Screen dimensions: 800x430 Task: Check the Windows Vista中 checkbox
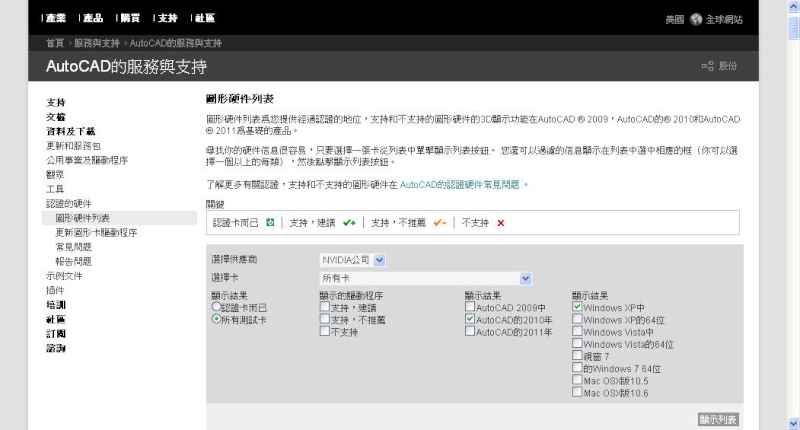point(577,331)
